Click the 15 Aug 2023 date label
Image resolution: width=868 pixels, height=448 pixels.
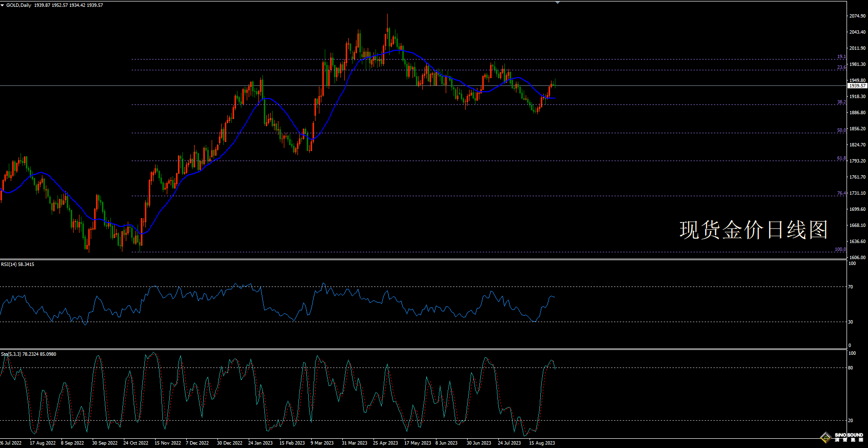[x=542, y=443]
